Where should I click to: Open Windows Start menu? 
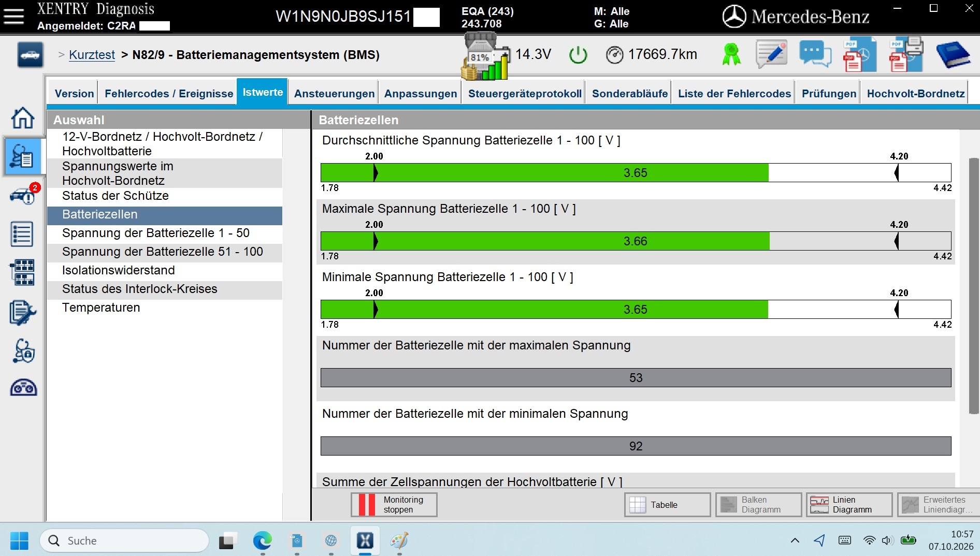(20, 540)
